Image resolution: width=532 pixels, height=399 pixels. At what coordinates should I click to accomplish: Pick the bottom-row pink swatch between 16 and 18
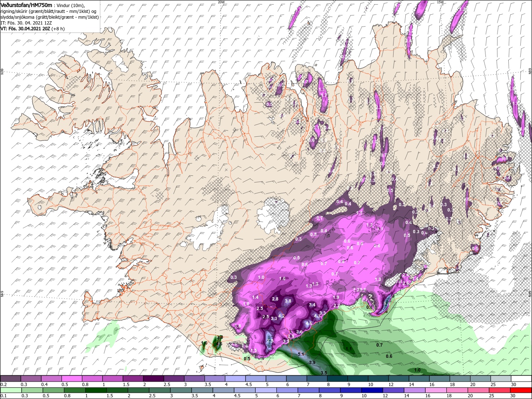[x=436, y=390]
